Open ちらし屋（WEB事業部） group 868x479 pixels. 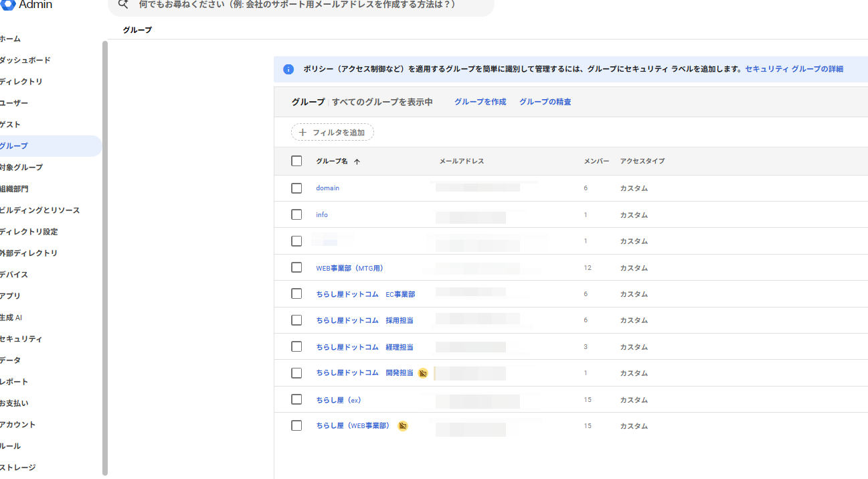353,426
